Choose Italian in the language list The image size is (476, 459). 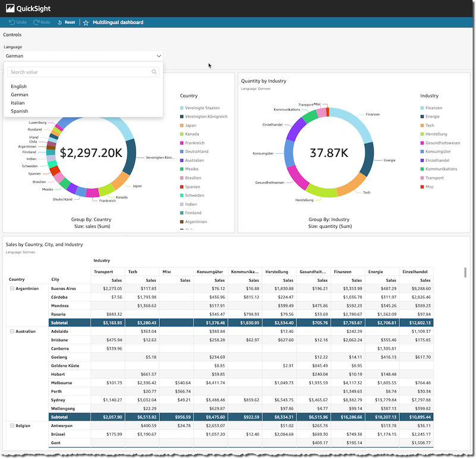18,103
